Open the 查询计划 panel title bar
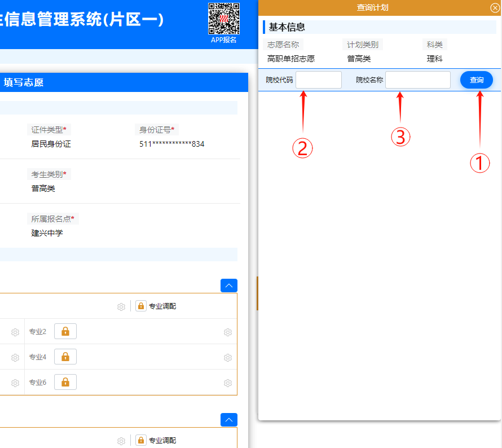The height and width of the screenshot is (448, 502). pyautogui.click(x=378, y=7)
